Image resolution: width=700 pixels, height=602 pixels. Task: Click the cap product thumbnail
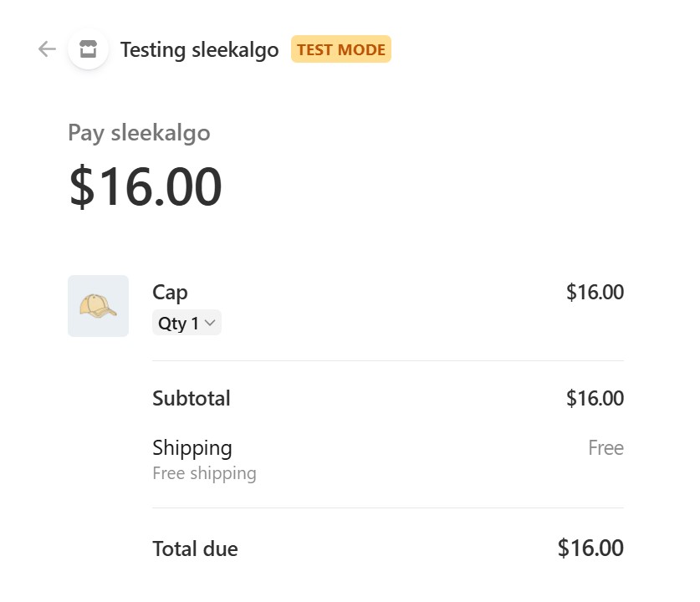click(98, 306)
